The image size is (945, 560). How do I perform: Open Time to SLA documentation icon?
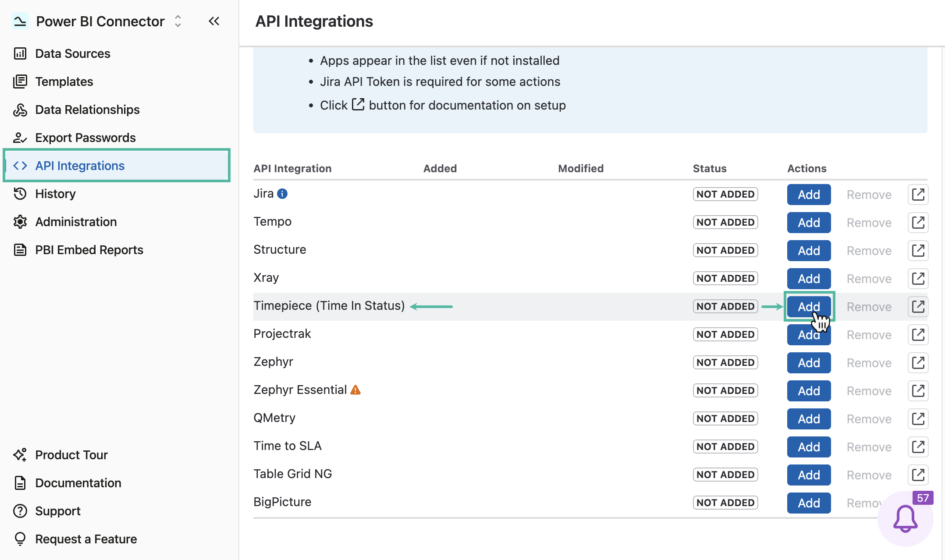coord(918,447)
